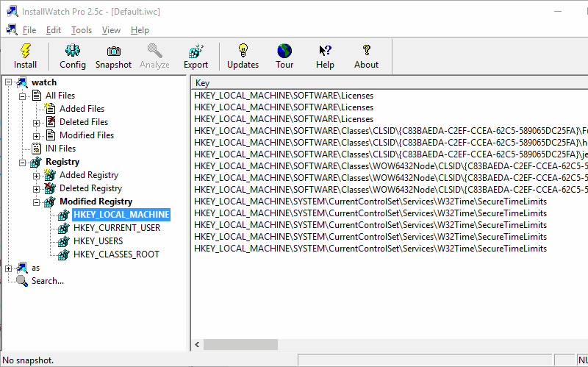This screenshot has width=588, height=367.
Task: Open the Config gear tool
Action: [x=72, y=51]
